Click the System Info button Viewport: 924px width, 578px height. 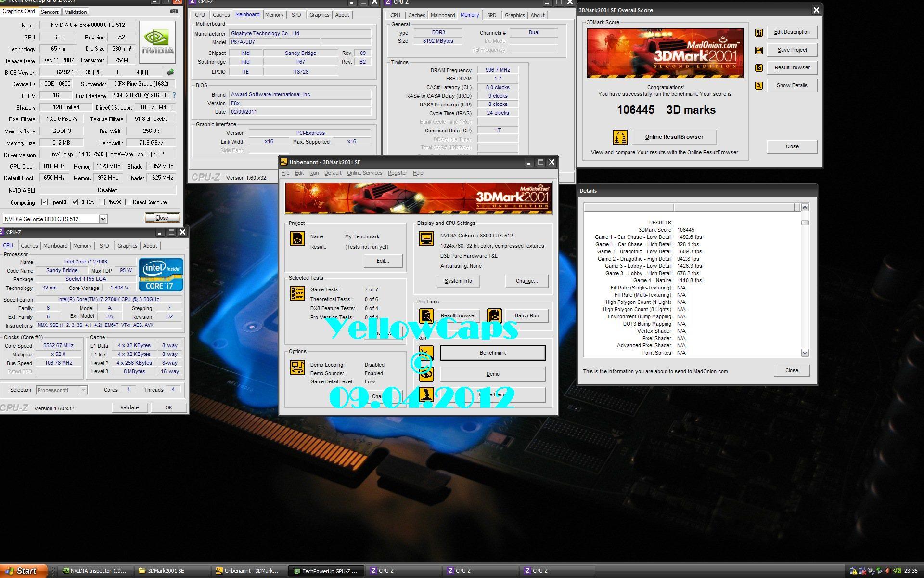pos(458,281)
